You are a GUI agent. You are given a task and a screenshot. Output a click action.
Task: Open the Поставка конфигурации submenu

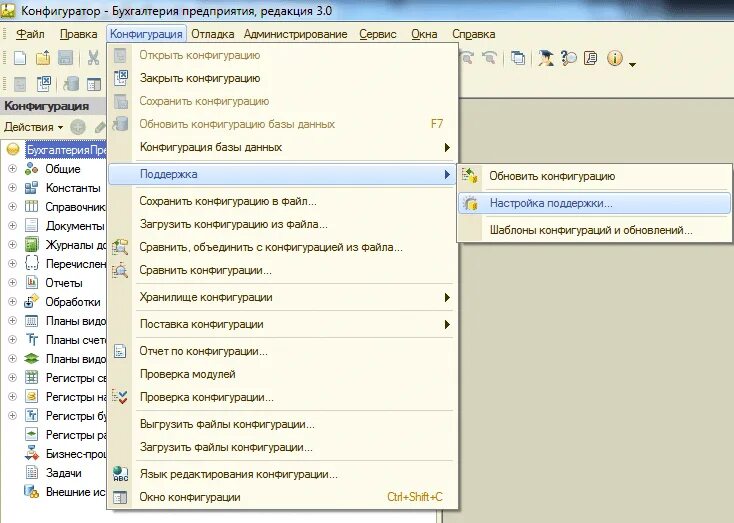[282, 324]
